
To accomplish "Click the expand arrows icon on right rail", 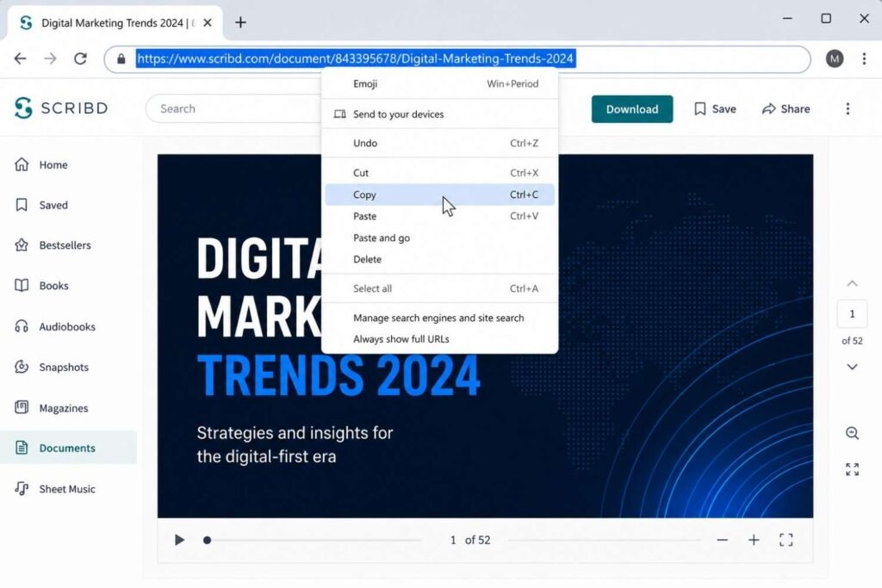I will pyautogui.click(x=852, y=469).
